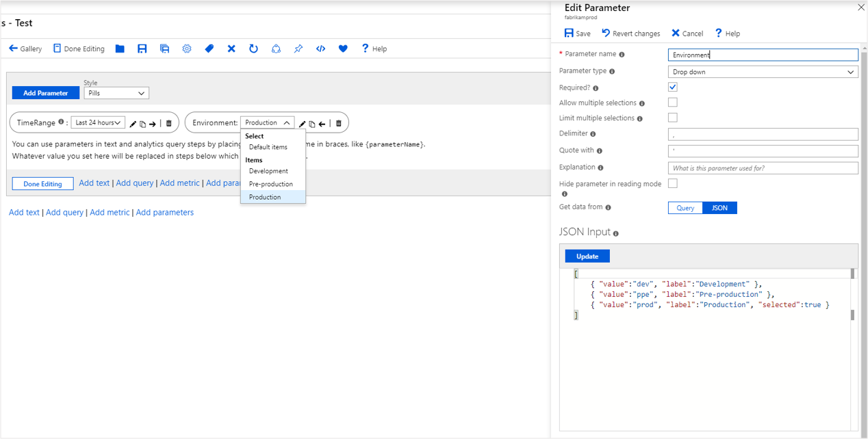Click the refresh icon in workbook toolbar
The height and width of the screenshot is (439, 868).
253,49
